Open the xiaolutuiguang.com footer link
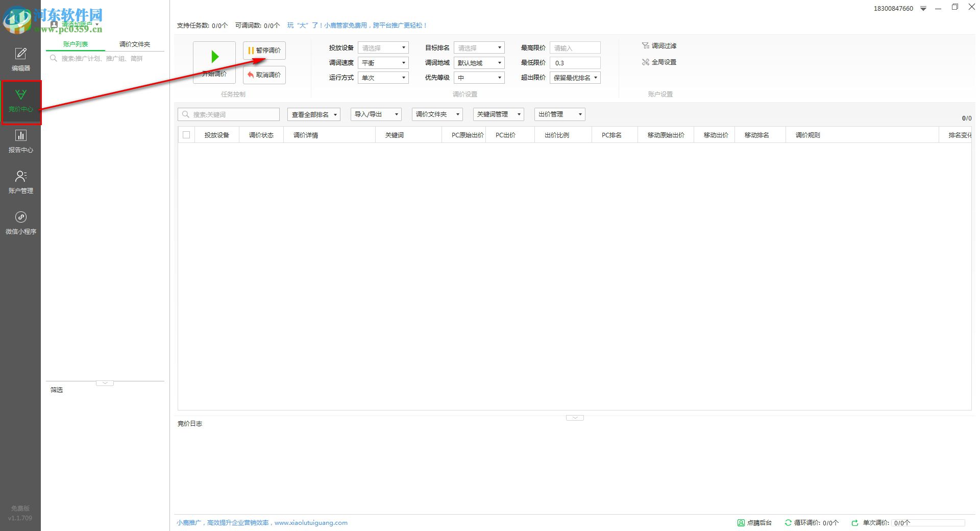980x531 pixels. (x=311, y=523)
